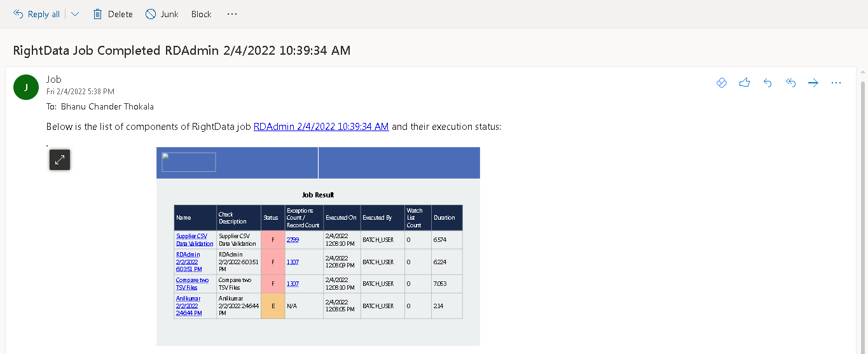Screen dimensions: 868x354
Task: Click the F status of Compare two TSV row
Action: tap(272, 284)
